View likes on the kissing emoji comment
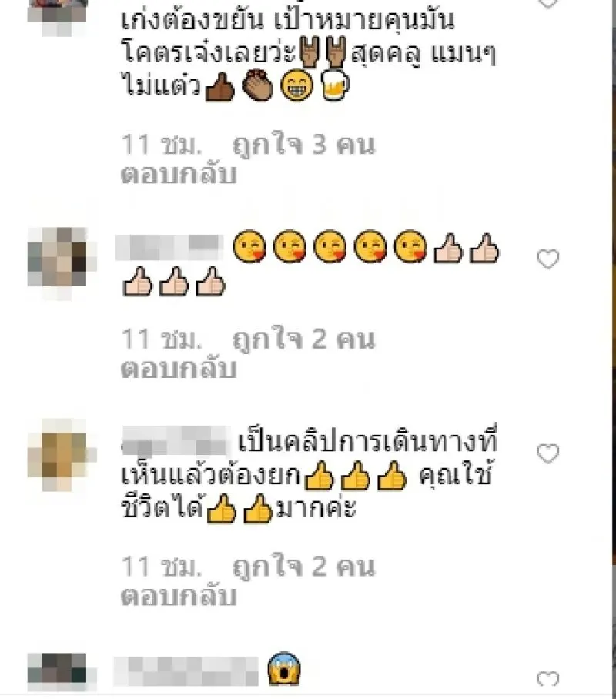The height and width of the screenshot is (699, 616). tap(303, 339)
